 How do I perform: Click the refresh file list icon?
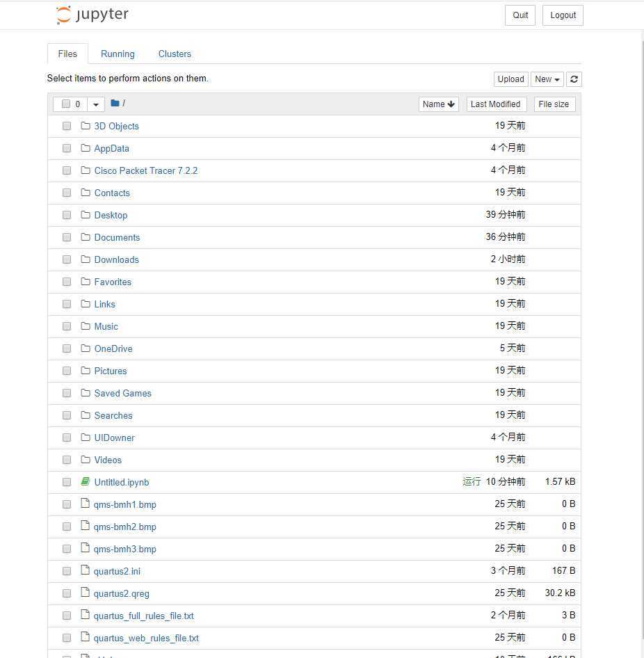point(574,79)
